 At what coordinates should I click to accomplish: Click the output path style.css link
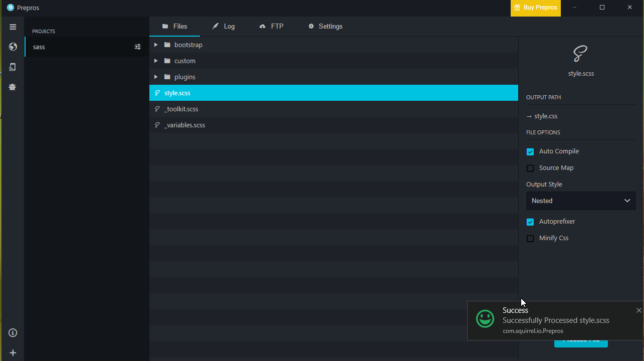(546, 116)
